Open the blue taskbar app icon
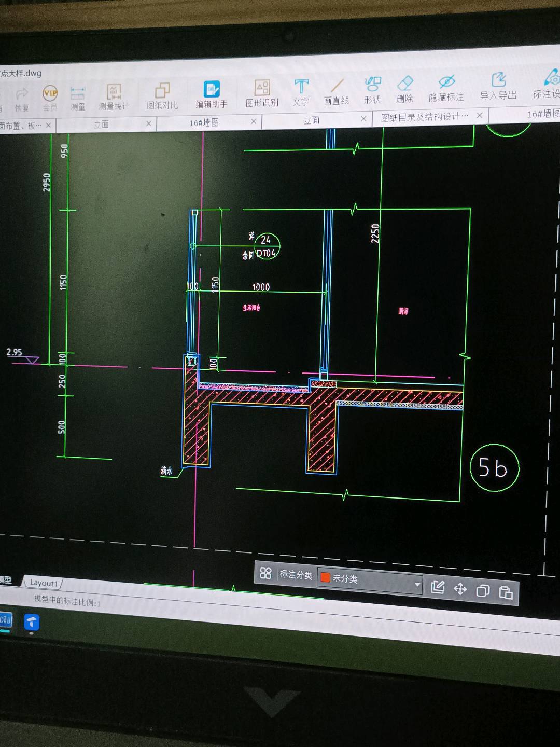Image resolution: width=560 pixels, height=747 pixels. (32, 622)
